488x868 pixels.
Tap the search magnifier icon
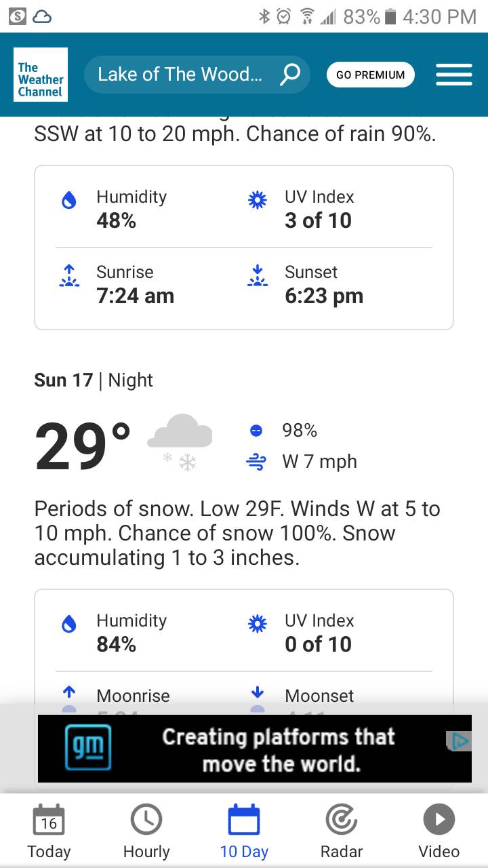tap(289, 75)
